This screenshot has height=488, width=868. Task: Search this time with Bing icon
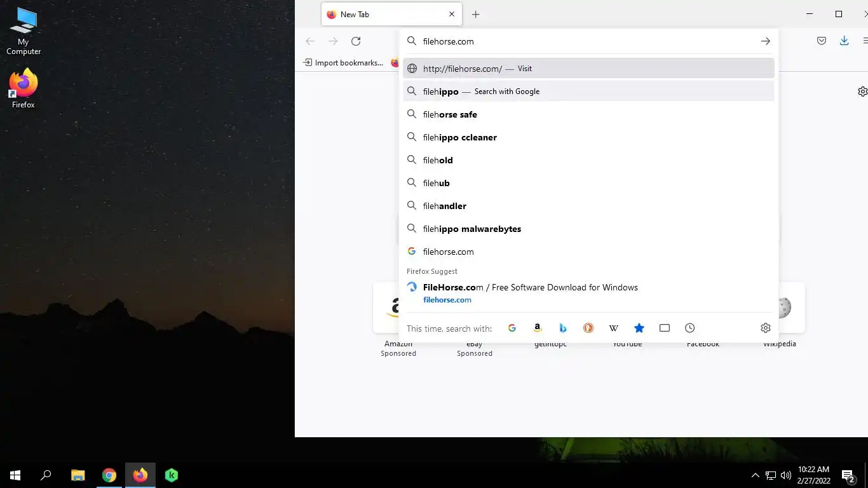(x=563, y=328)
